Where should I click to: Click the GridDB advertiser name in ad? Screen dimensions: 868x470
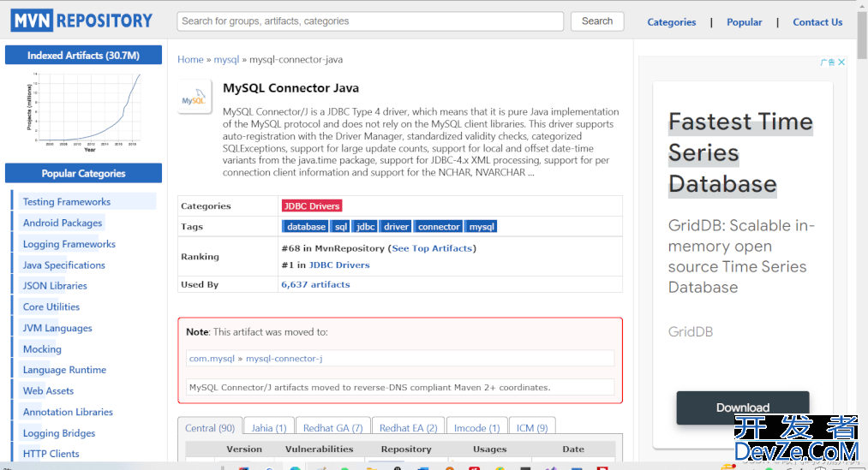pyautogui.click(x=691, y=332)
